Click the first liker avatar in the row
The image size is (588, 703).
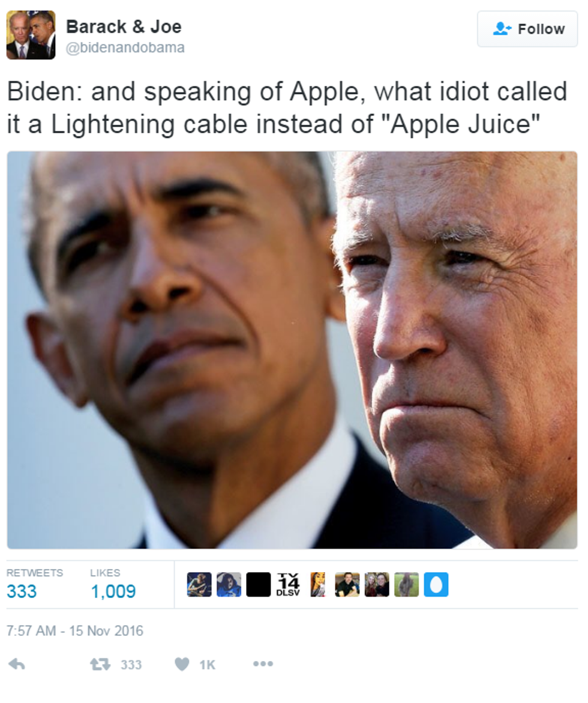(199, 585)
